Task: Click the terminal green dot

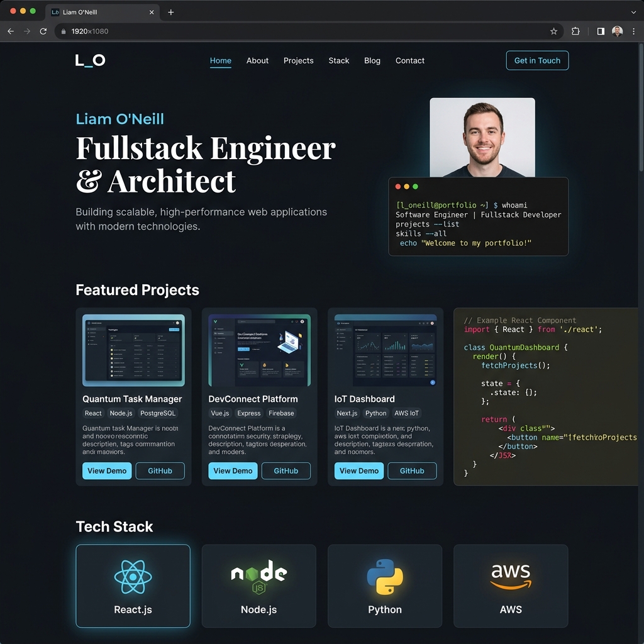Action: tap(415, 186)
